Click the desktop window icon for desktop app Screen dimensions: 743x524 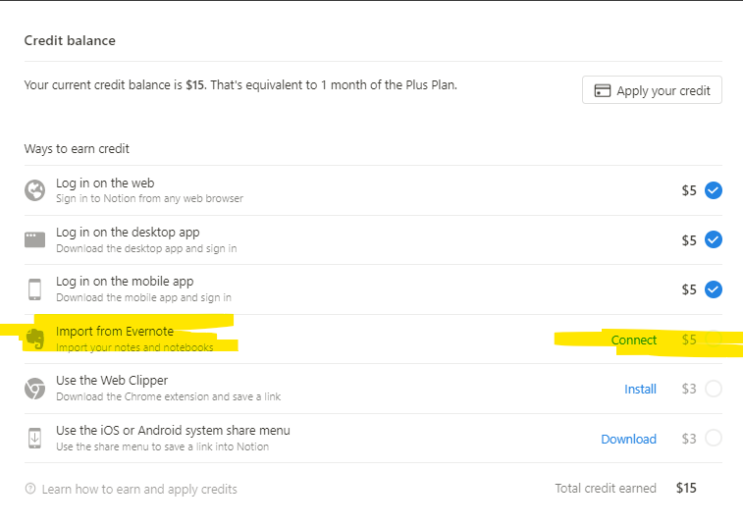[35, 240]
